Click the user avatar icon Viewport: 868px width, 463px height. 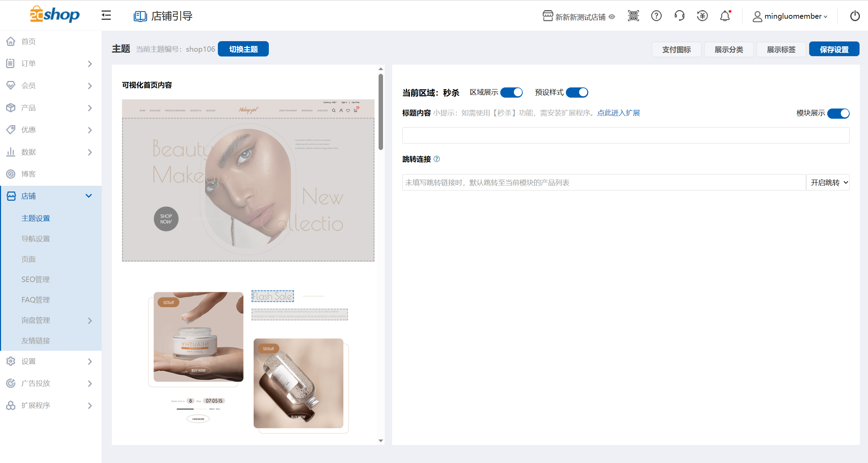pyautogui.click(x=757, y=16)
